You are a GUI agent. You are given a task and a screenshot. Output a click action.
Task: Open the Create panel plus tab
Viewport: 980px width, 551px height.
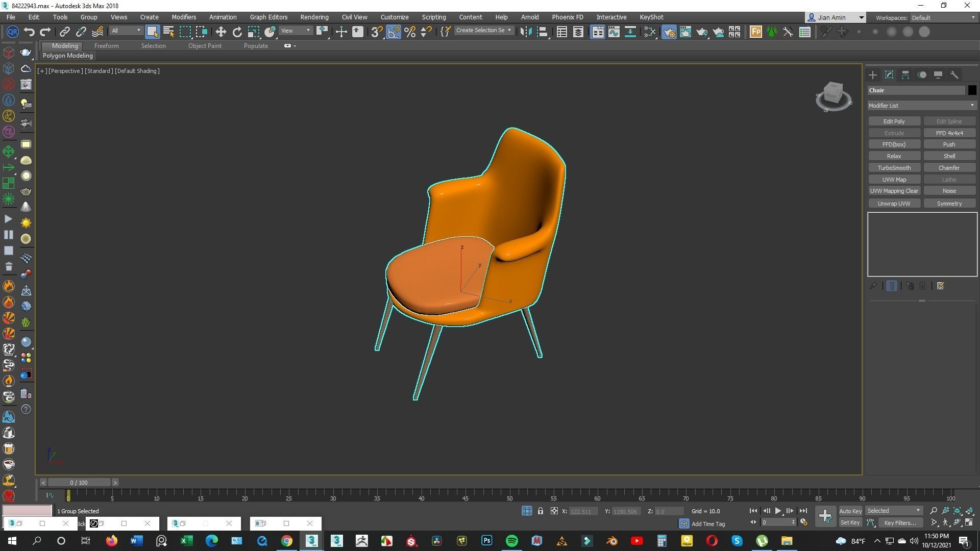point(873,75)
